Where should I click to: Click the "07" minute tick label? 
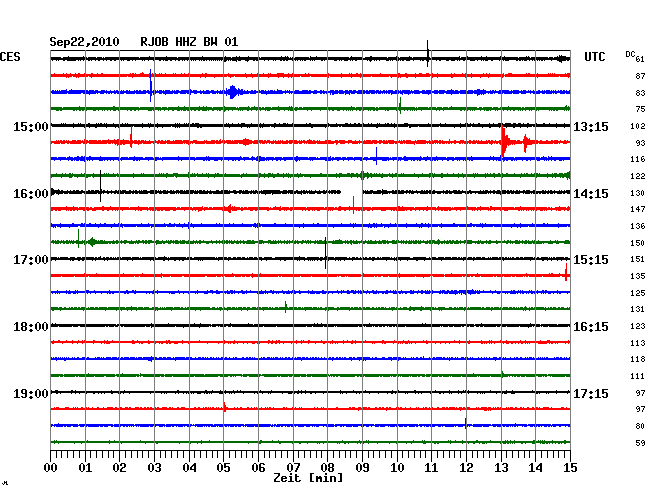point(293,468)
